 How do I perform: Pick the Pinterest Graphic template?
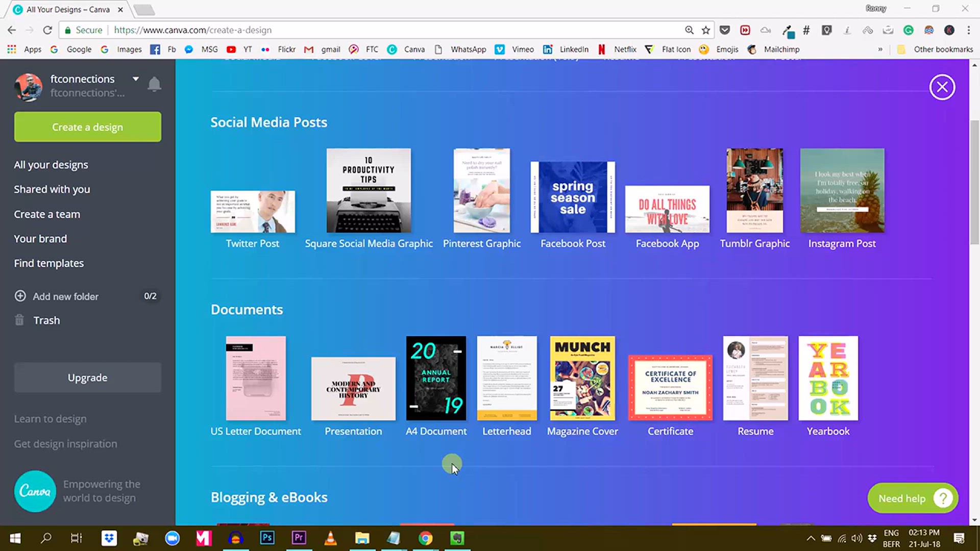point(482,190)
